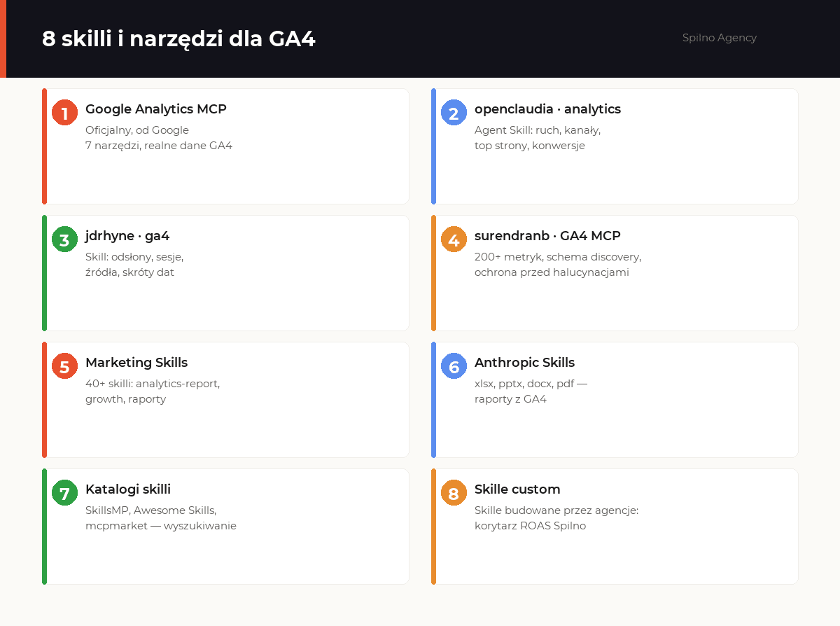
Task: Click the line 'Skille budowane przez agencje:'
Action: tap(556, 510)
